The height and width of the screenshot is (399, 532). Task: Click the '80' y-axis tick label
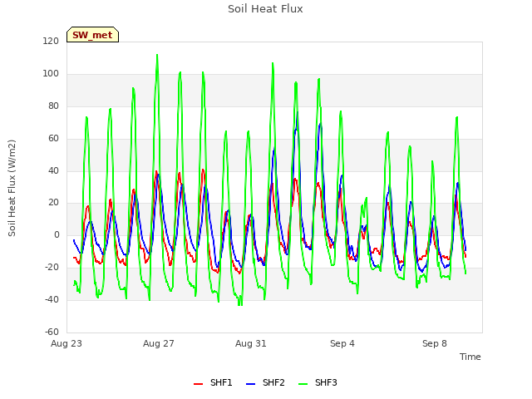click(x=53, y=106)
